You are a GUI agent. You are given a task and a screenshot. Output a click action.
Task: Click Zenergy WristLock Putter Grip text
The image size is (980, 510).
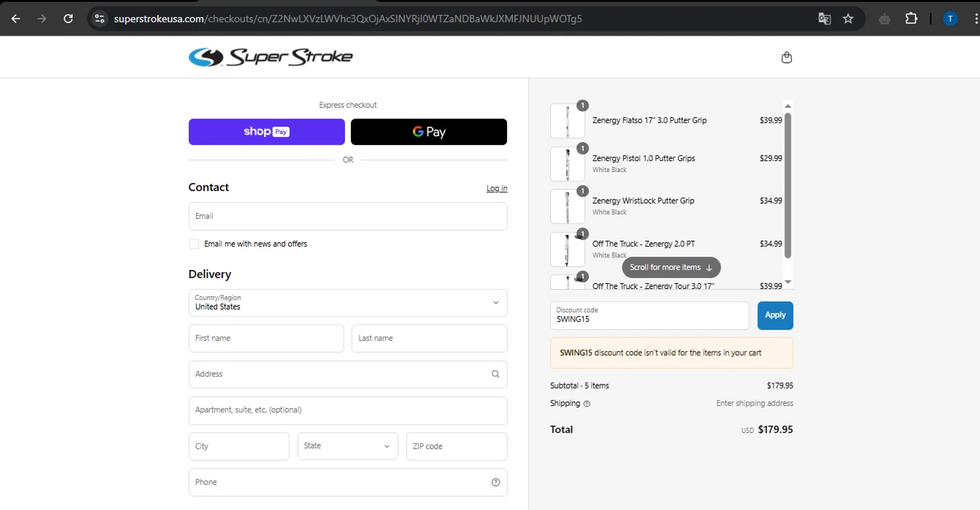644,201
